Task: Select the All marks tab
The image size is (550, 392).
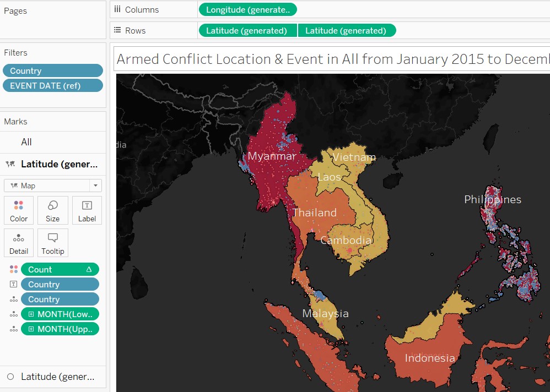Action: point(26,142)
